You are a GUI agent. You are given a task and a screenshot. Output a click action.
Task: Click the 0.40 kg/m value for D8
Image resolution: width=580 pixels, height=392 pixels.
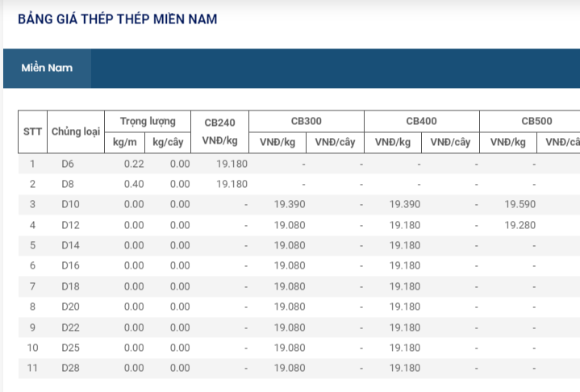(x=134, y=184)
